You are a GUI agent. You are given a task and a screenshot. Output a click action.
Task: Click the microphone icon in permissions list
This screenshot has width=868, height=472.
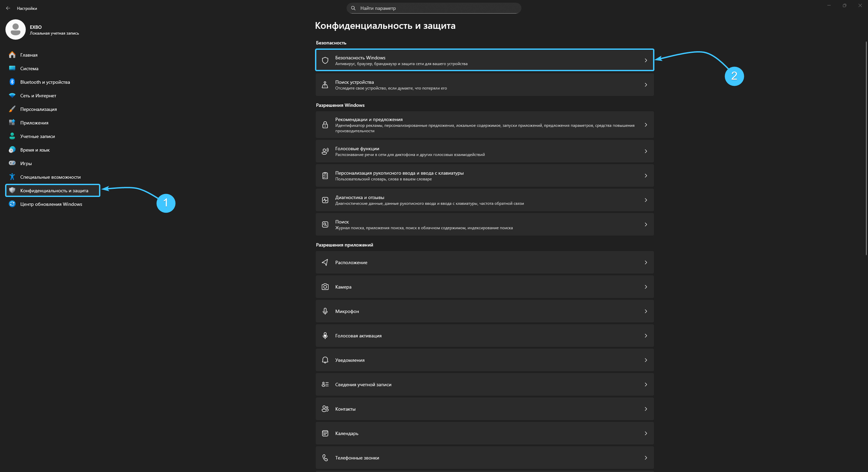(325, 311)
